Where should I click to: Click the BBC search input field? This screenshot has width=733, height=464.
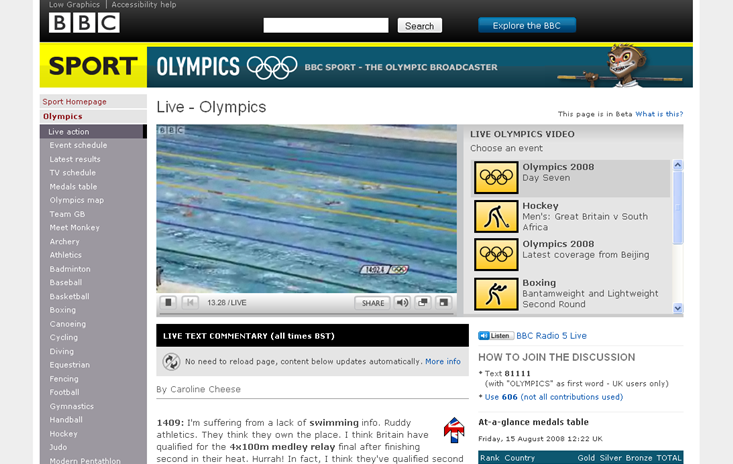point(326,25)
